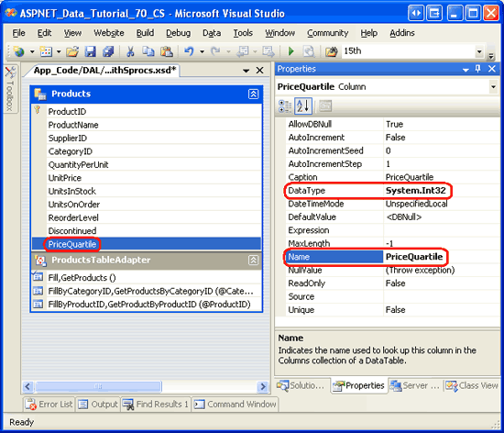The height and width of the screenshot is (433, 504).
Task: Switch to the Class View tab
Action: tap(472, 385)
